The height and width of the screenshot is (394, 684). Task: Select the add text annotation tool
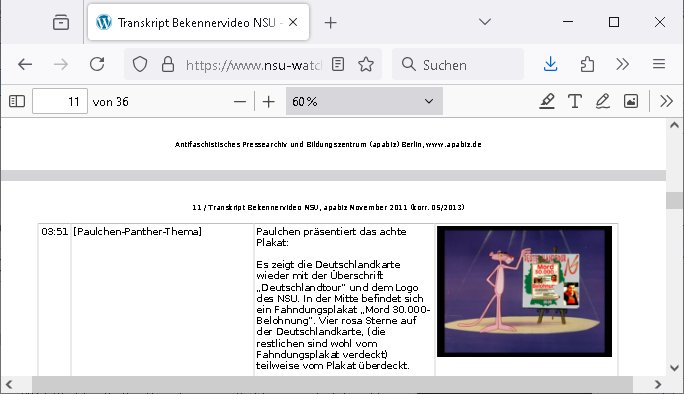pyautogui.click(x=575, y=101)
